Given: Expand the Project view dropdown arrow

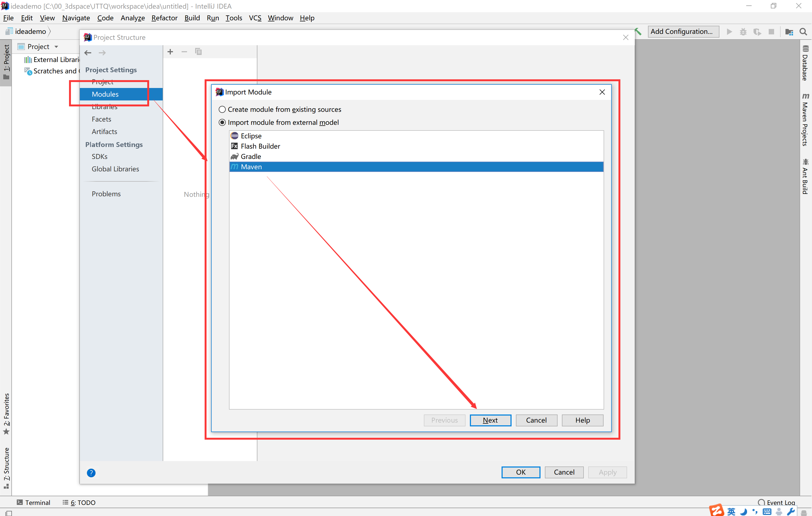Looking at the screenshot, I should click(x=56, y=47).
